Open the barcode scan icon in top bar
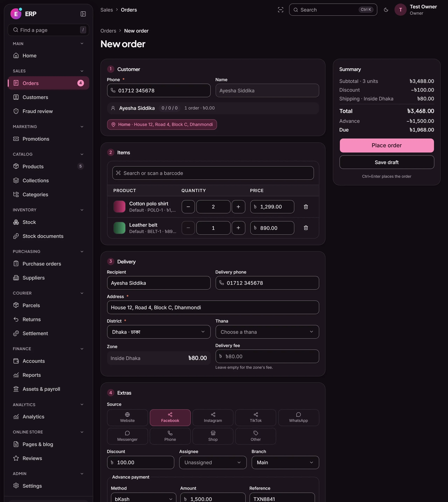Viewport: 448px width, 502px height. tap(281, 10)
